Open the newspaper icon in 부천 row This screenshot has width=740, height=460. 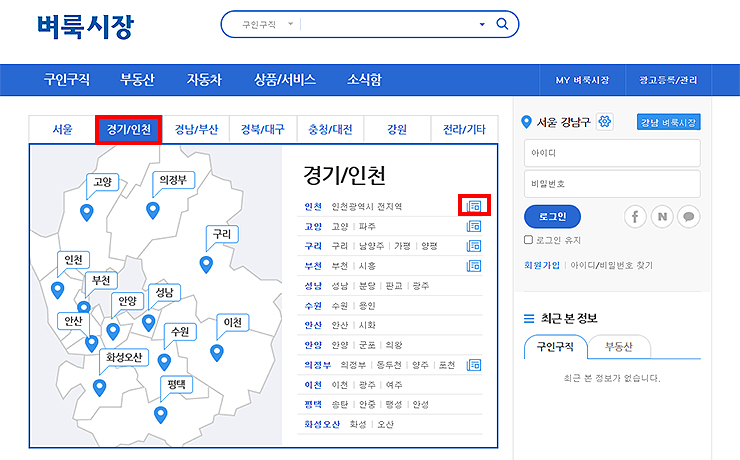[x=474, y=266]
